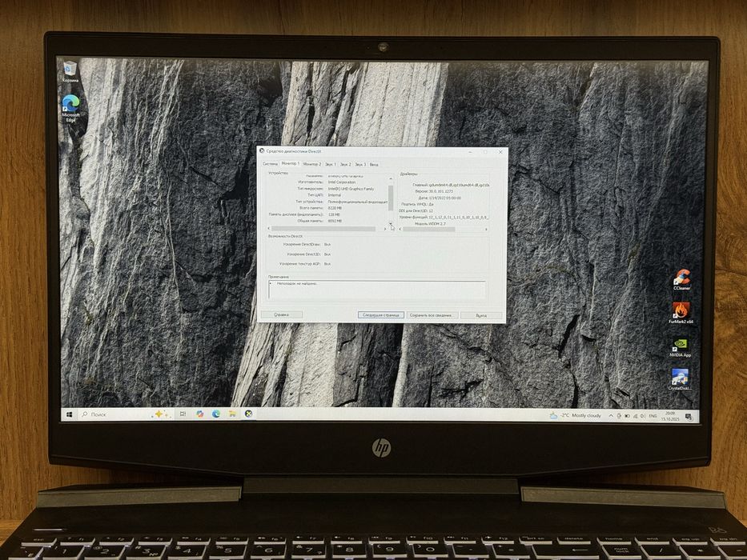
Task: Click the device list scroll-up arrow
Action: coord(391,178)
